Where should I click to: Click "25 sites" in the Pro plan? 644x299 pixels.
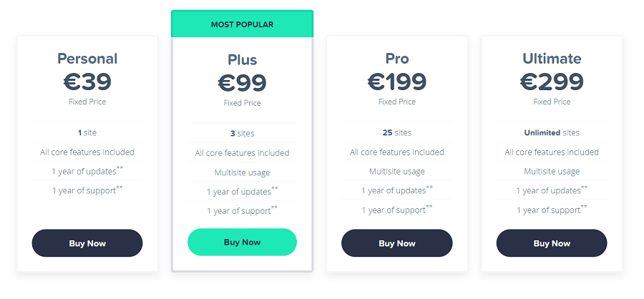point(396,132)
